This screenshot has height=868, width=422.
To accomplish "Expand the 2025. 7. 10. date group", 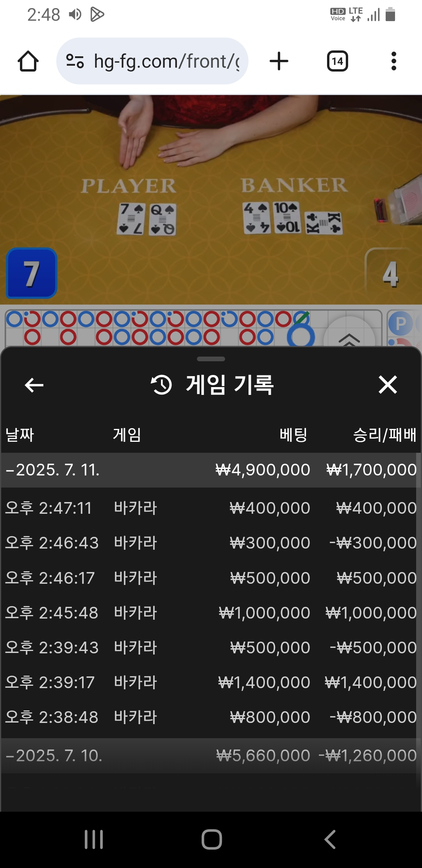I will click(211, 756).
